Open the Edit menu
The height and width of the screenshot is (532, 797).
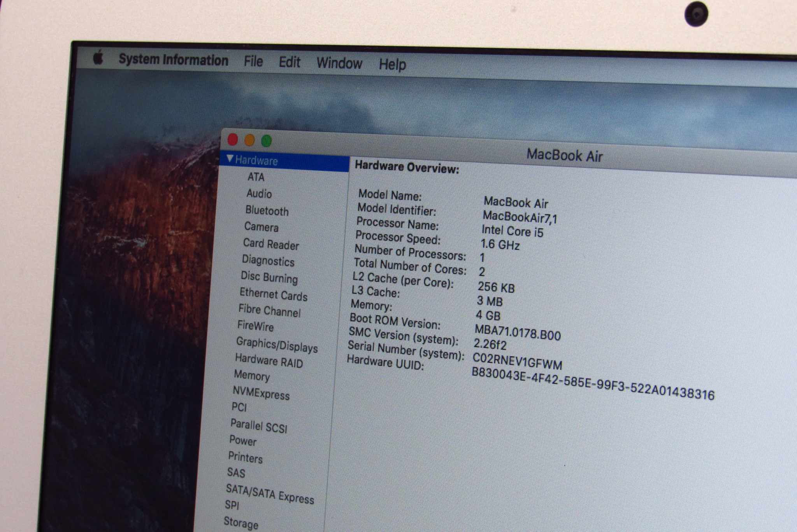click(290, 63)
